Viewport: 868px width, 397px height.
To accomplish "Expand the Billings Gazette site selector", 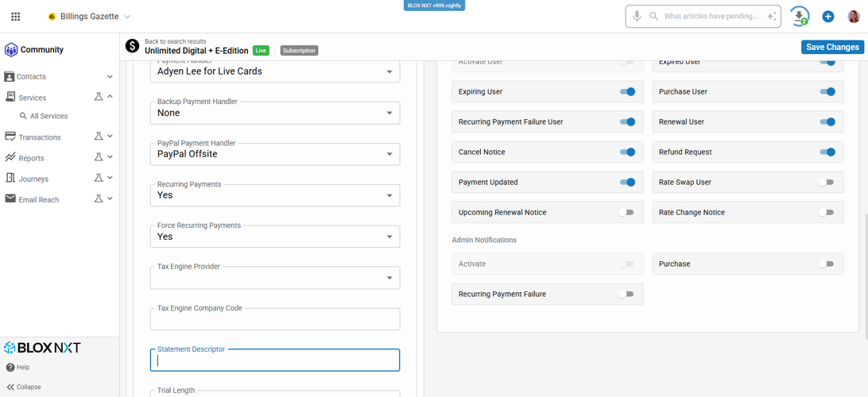I will 89,17.
